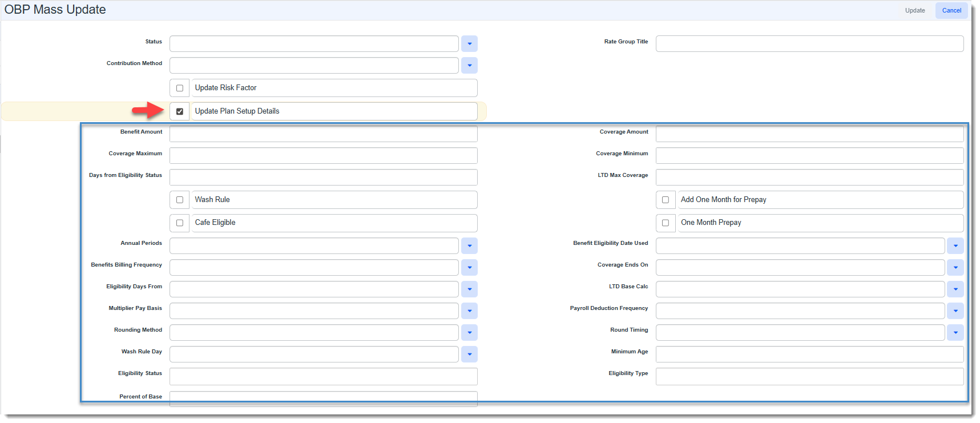Viewport: 980px width, 423px height.
Task: Uncheck Update Plan Setup Details
Action: (180, 112)
